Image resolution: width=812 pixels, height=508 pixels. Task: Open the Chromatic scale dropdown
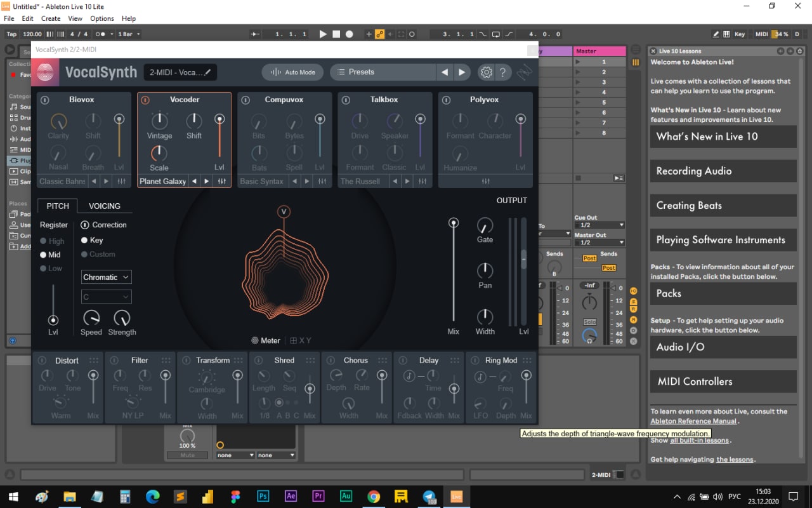[x=106, y=277]
